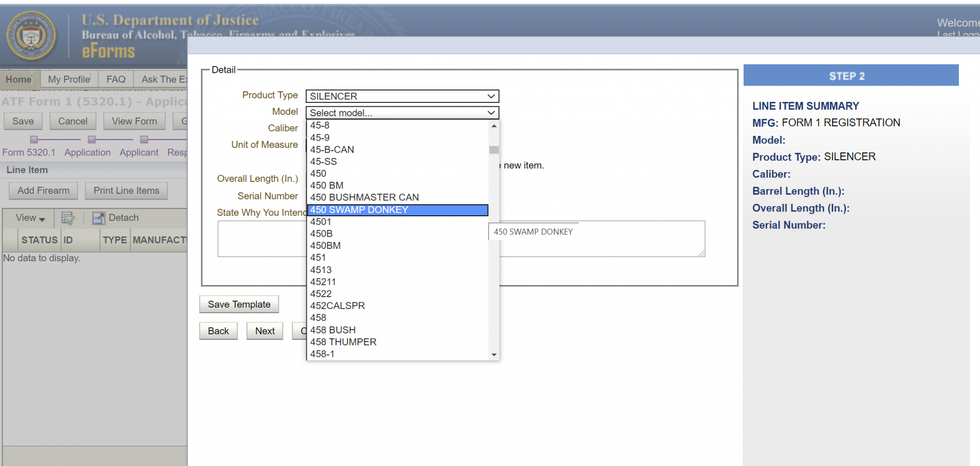This screenshot has height=466, width=980.
Task: Select model 4513 from list
Action: click(397, 270)
